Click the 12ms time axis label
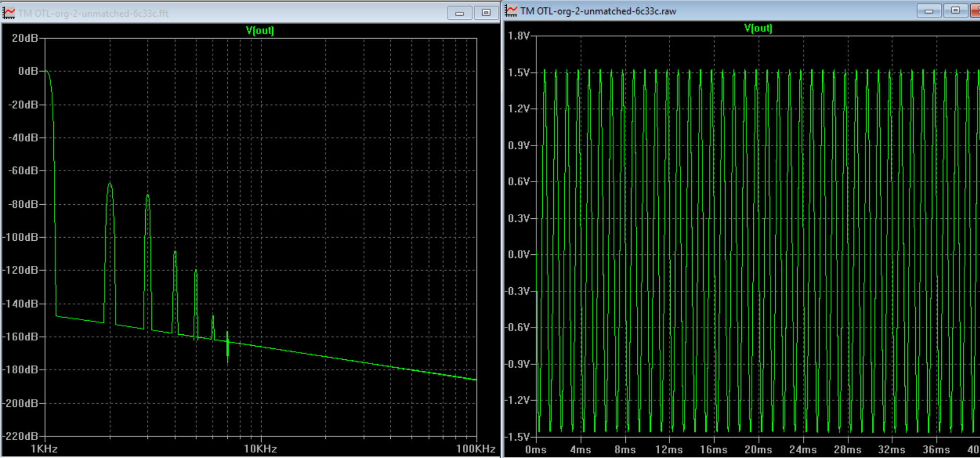Image resolution: width=980 pixels, height=458 pixels. (x=669, y=450)
